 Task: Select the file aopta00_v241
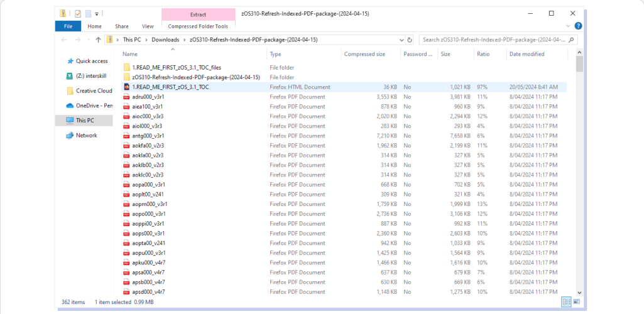coord(149,243)
